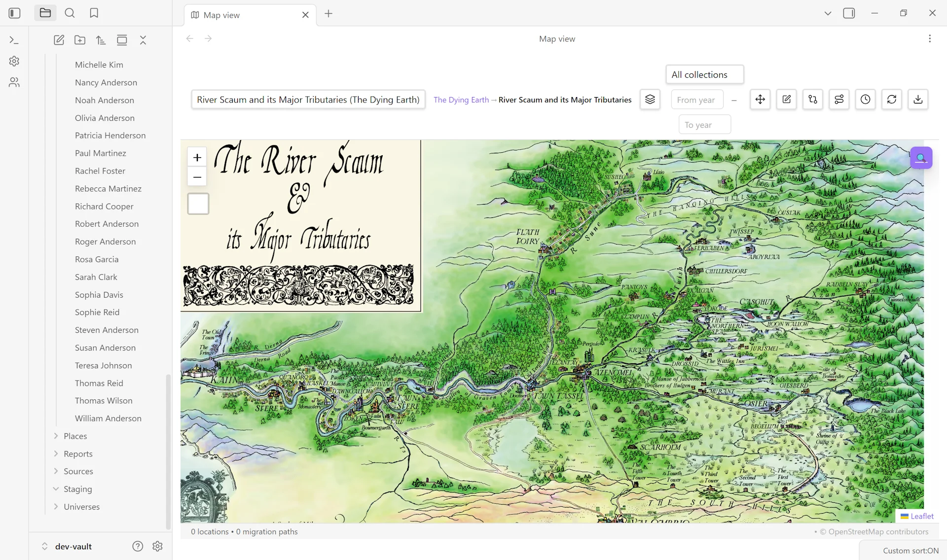Screen dimensions: 947x560
Task: Open the people icon in left ribbon
Action: 14,82
